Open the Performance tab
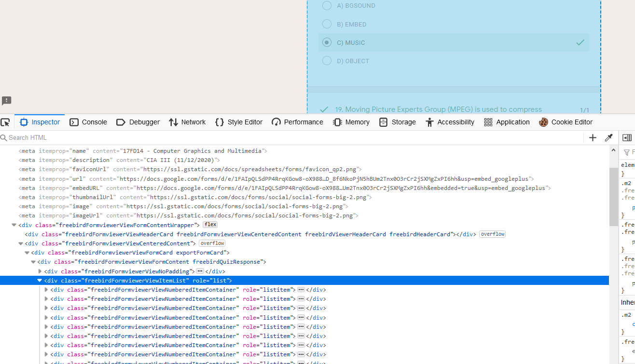 click(297, 122)
